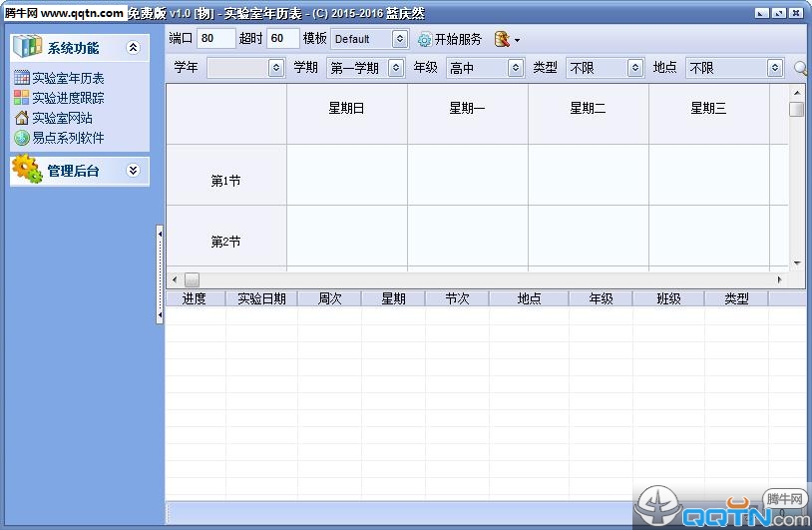
Task: Maximize the window
Action: pyautogui.click(x=779, y=13)
